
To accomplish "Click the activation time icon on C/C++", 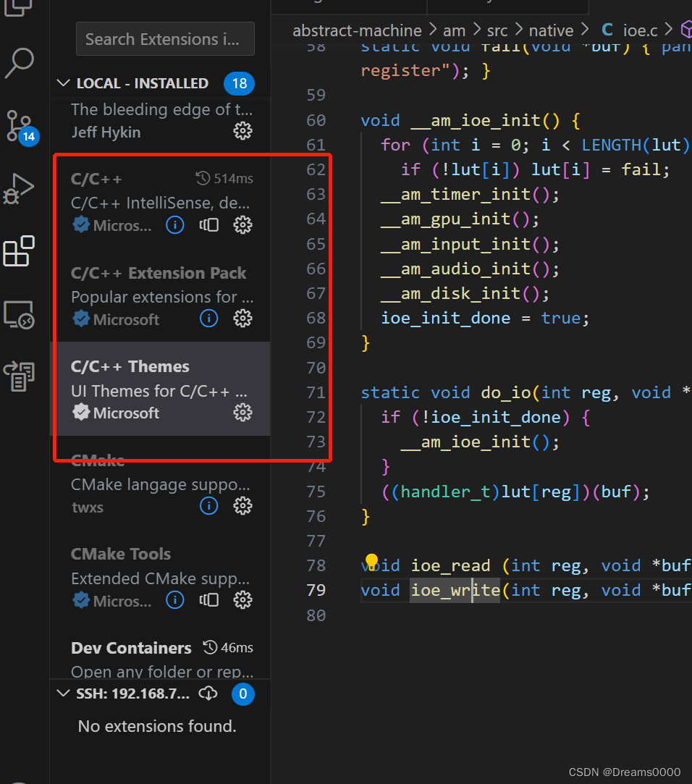I will coord(203,179).
